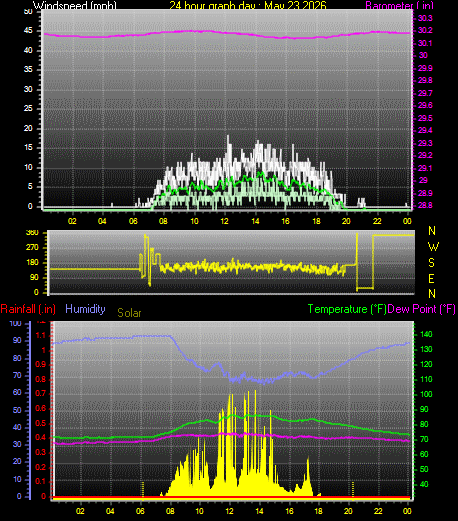Image resolution: width=458 pixels, height=521 pixels.
Task: Click "60" on the blue humidity axis
Action: (17, 392)
